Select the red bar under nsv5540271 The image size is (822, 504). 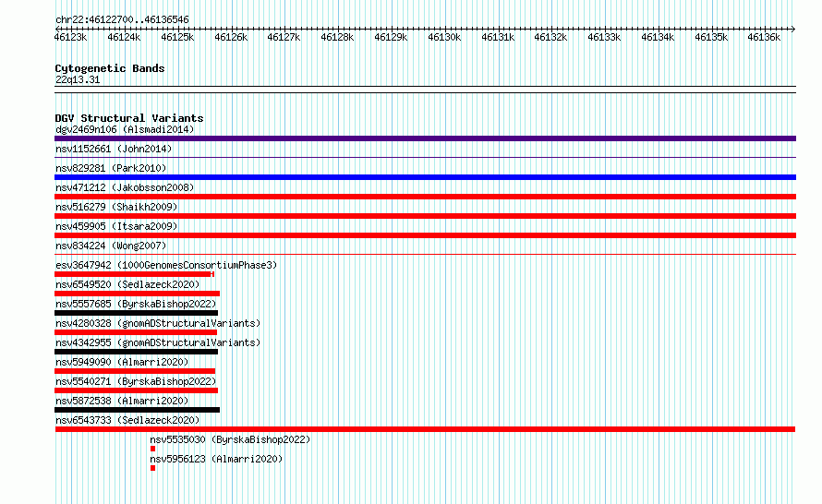pos(137,390)
